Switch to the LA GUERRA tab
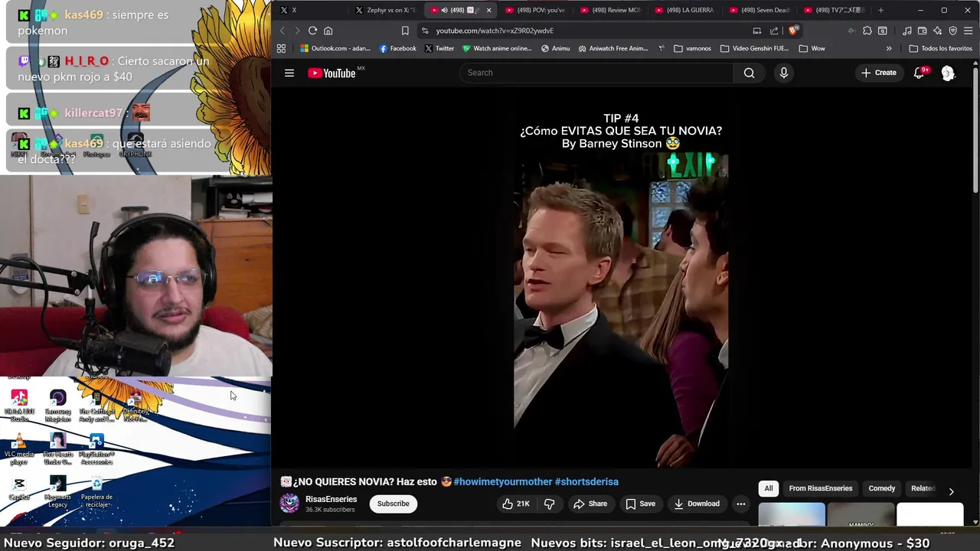The image size is (980, 551). pos(684,10)
